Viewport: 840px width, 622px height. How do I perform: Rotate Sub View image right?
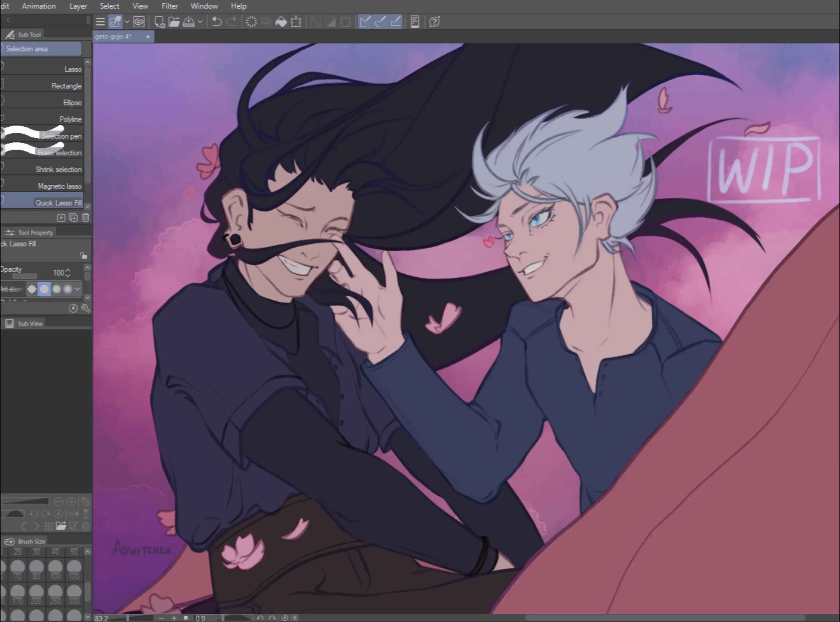point(46,514)
